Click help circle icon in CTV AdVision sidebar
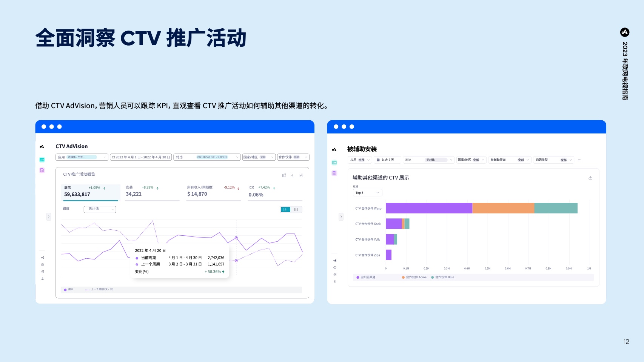 42,265
